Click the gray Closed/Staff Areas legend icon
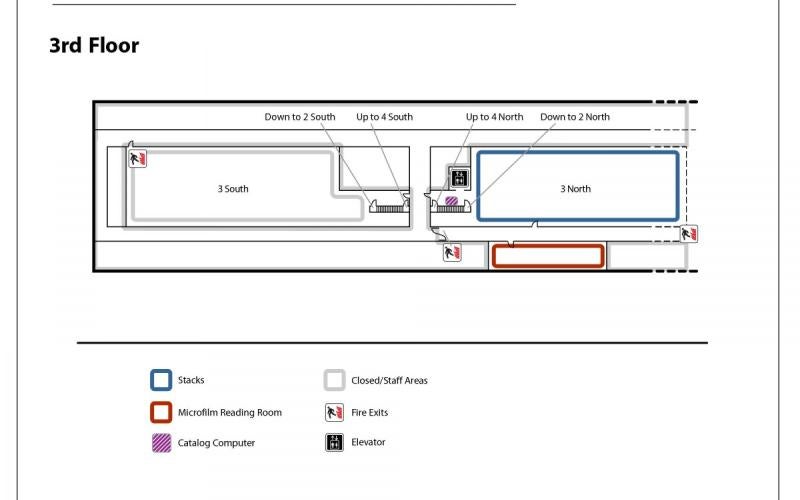This screenshot has width=800, height=500. point(334,380)
